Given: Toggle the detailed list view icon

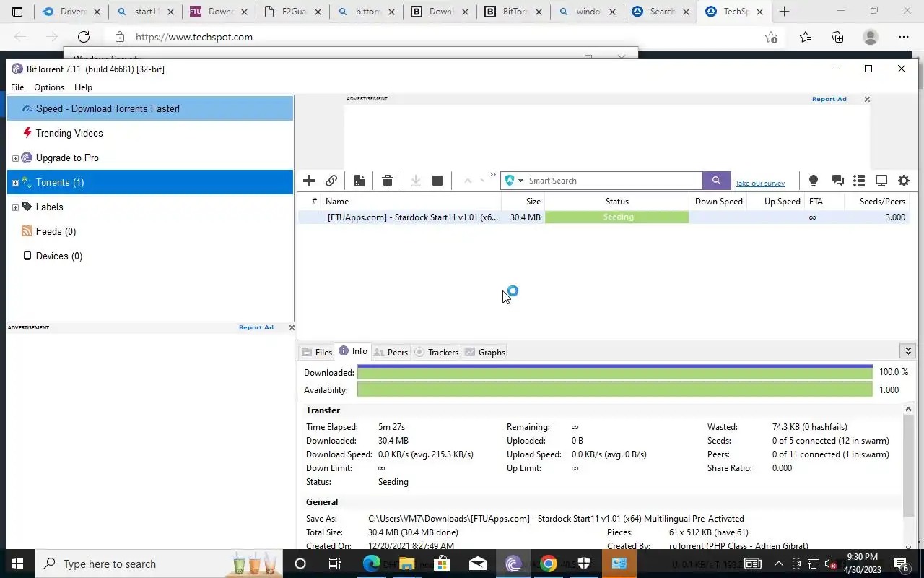Looking at the screenshot, I should [x=859, y=181].
